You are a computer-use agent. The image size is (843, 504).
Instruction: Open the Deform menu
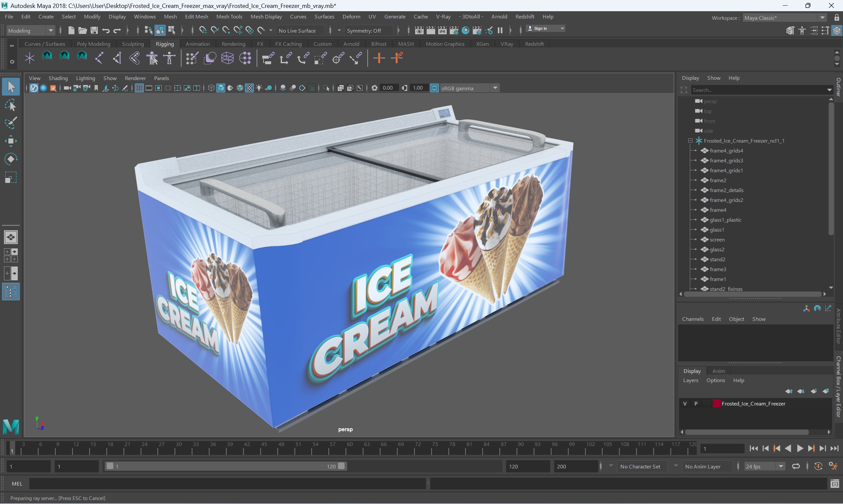pyautogui.click(x=351, y=16)
